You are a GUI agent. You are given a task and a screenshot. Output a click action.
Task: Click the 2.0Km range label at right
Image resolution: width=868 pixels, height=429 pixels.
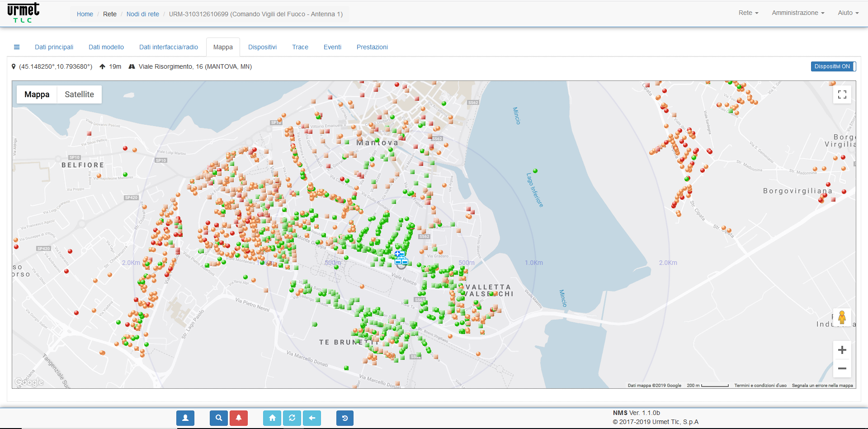point(668,263)
